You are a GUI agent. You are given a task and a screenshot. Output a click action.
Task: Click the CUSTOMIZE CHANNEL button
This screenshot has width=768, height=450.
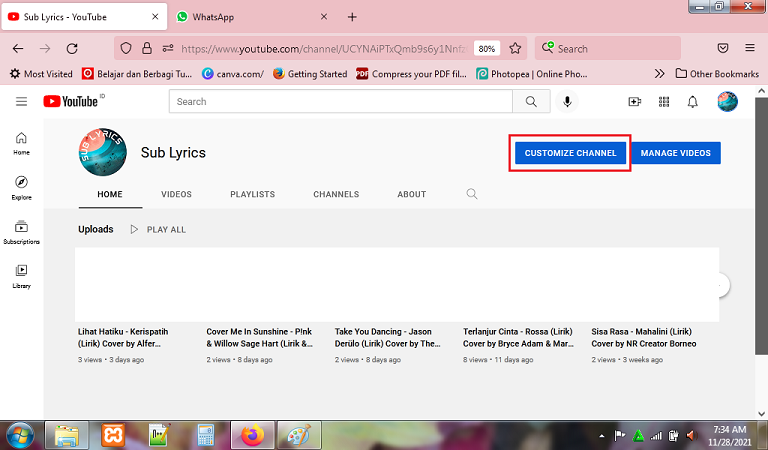tap(570, 153)
